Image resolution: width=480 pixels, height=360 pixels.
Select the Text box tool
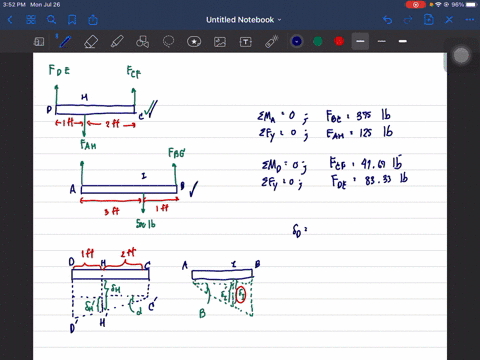pos(246,42)
